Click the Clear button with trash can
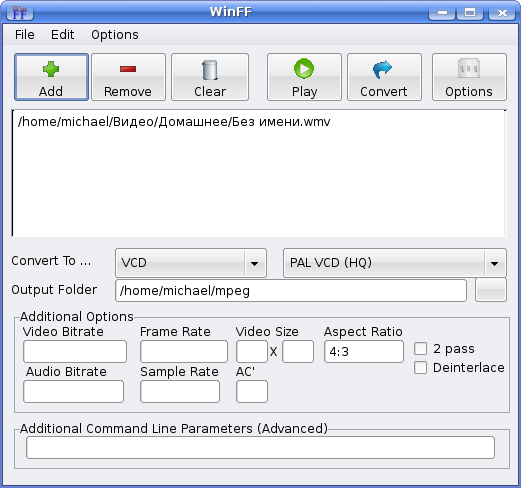Viewport: 521px width, 488px height. click(210, 77)
